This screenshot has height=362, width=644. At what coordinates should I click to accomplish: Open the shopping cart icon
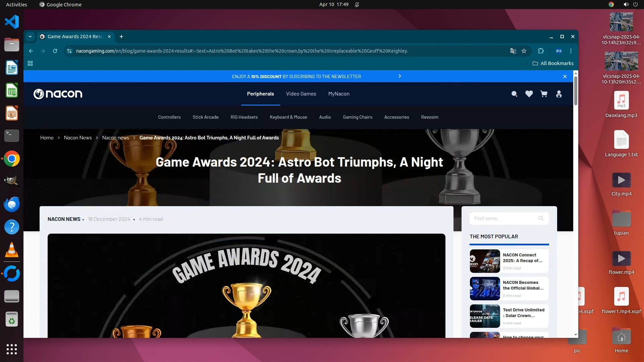(x=544, y=94)
